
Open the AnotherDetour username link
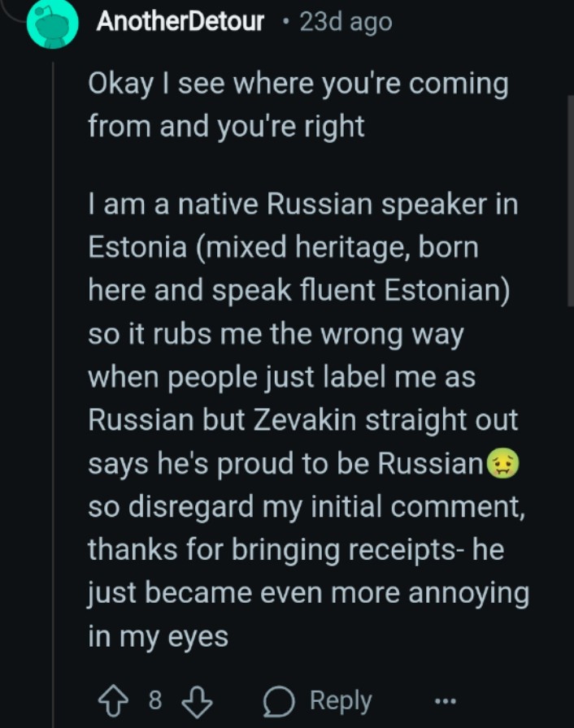(x=180, y=22)
